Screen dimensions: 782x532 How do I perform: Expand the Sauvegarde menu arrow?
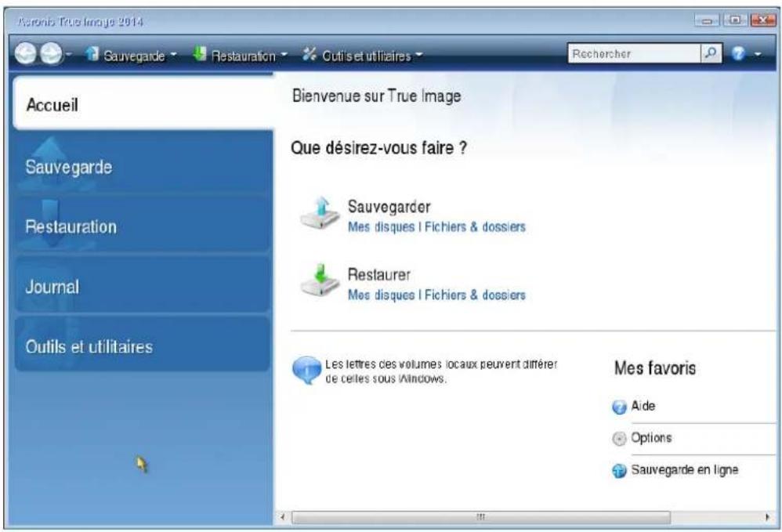(x=173, y=54)
